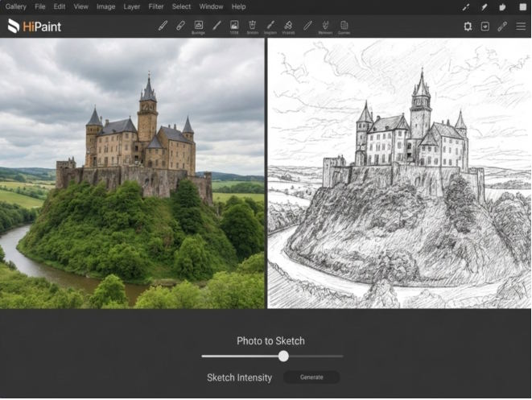Select the outlined pen tool icon
Viewport: 532px width, 400px height.
307,26
